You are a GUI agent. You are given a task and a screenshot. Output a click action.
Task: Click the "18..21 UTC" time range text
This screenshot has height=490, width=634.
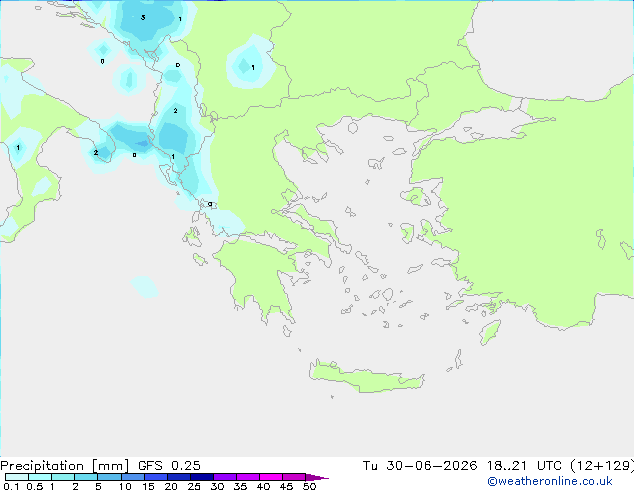[x=524, y=466]
